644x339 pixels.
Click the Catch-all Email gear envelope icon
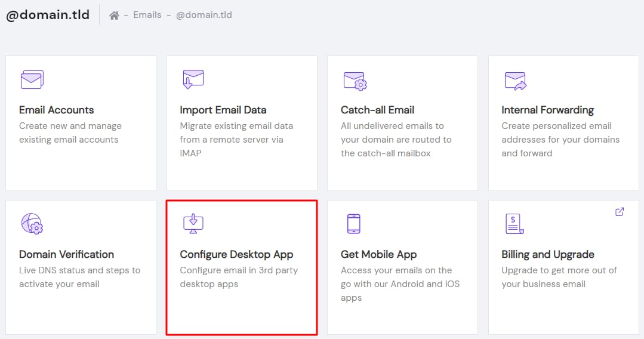(355, 80)
